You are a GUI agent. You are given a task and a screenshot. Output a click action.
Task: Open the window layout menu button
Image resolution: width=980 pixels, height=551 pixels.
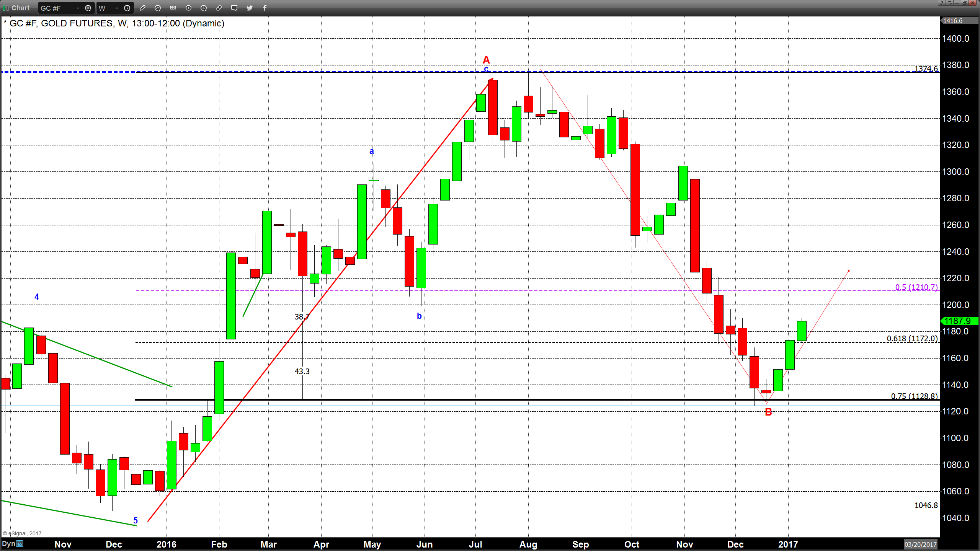point(950,3)
